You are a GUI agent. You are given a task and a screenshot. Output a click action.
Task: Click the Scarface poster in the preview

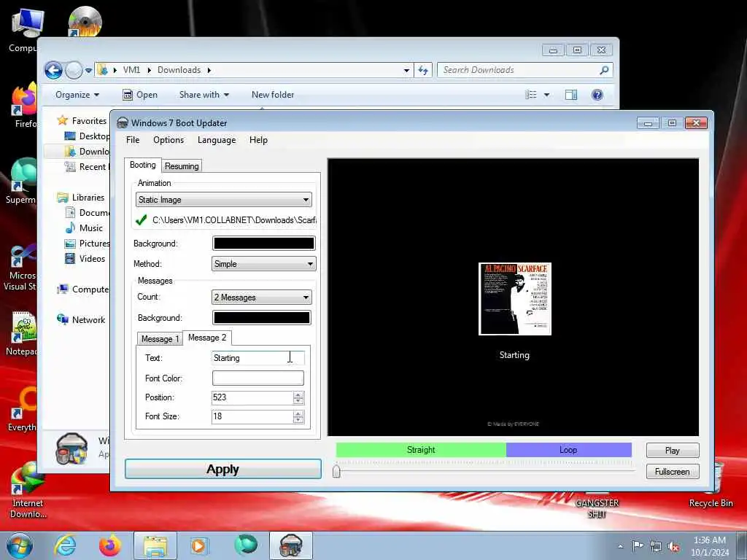click(514, 298)
